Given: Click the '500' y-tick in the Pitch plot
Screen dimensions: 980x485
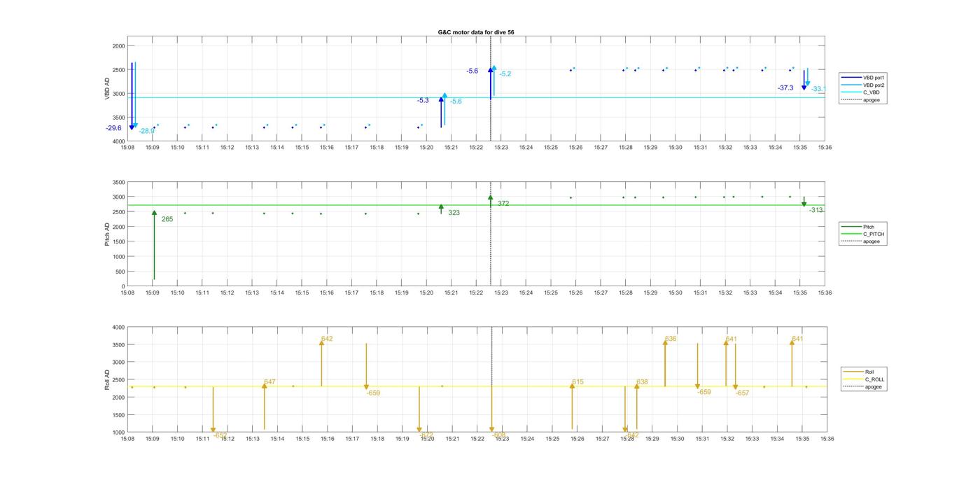Looking at the screenshot, I should pos(120,272).
